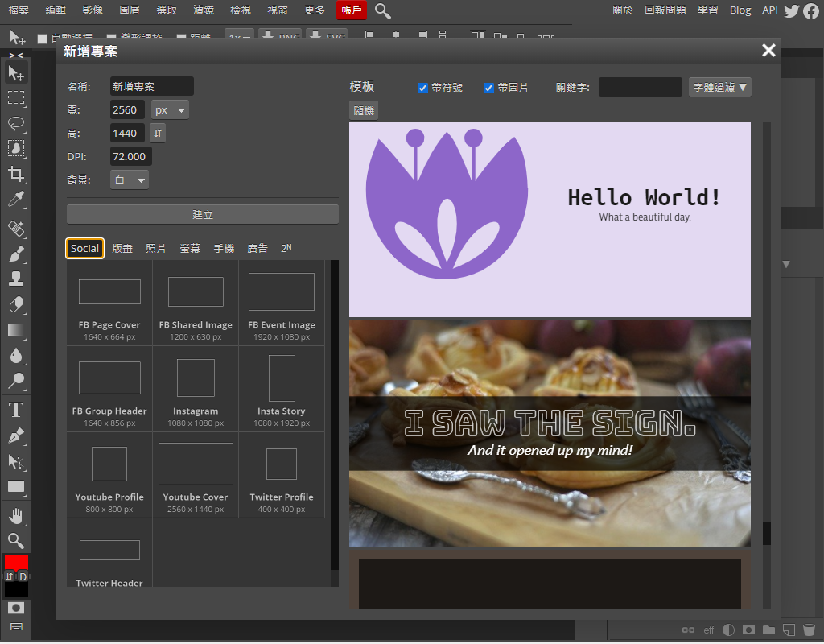Open the 影像 menu
The width and height of the screenshot is (824, 644).
pyautogui.click(x=93, y=10)
